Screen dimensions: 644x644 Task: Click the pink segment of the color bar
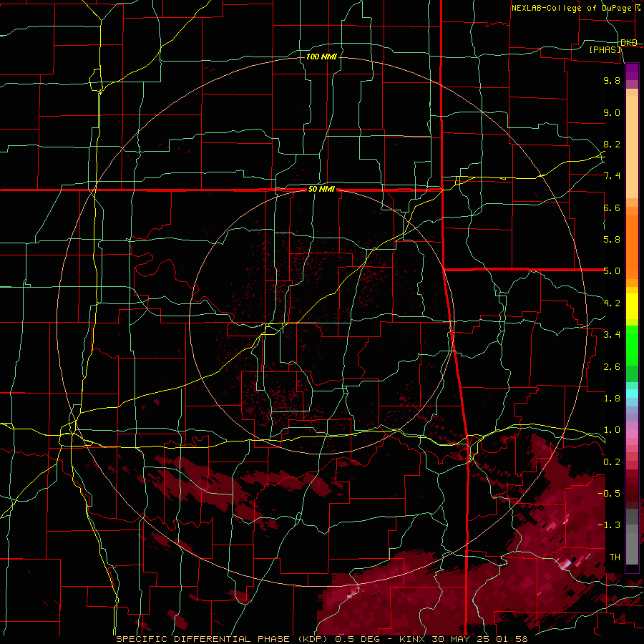coord(632,434)
